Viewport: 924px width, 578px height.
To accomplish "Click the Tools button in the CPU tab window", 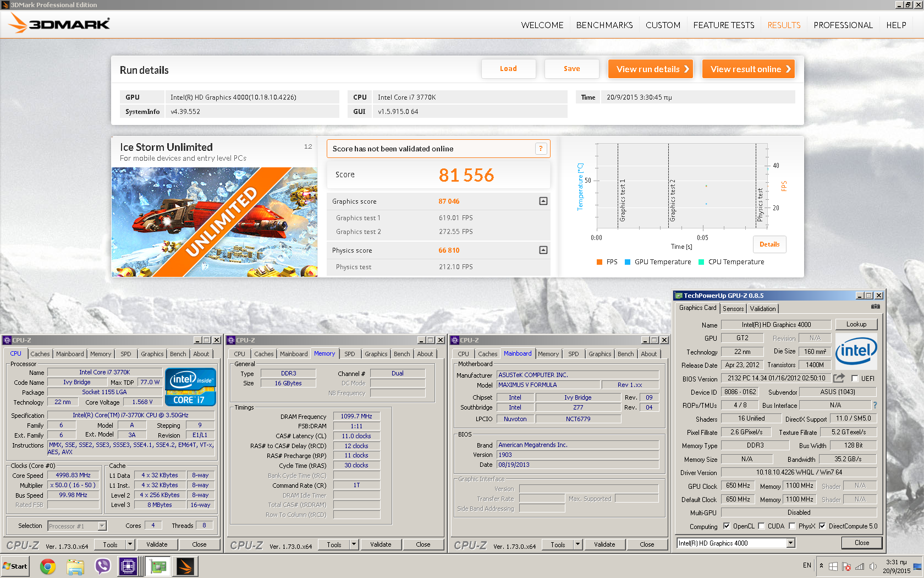I will pyautogui.click(x=111, y=544).
